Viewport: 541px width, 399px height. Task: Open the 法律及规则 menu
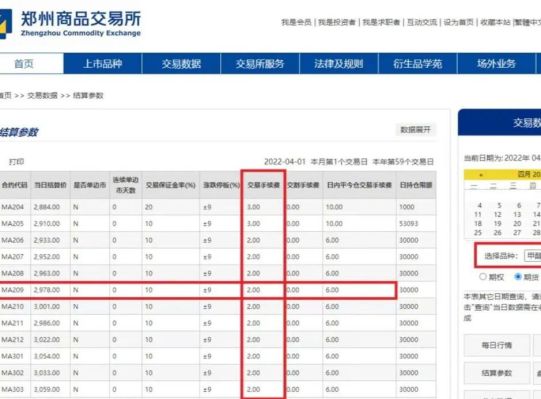[338, 64]
